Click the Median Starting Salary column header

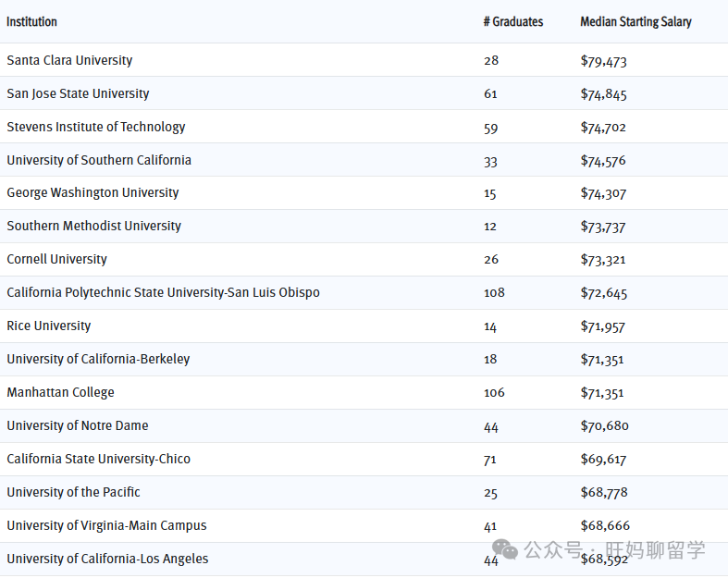pos(635,22)
